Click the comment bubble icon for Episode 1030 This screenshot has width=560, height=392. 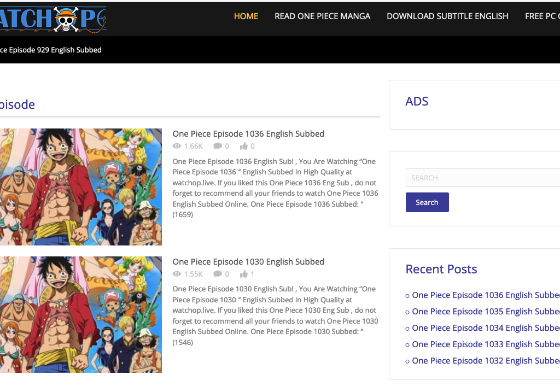pyautogui.click(x=218, y=274)
